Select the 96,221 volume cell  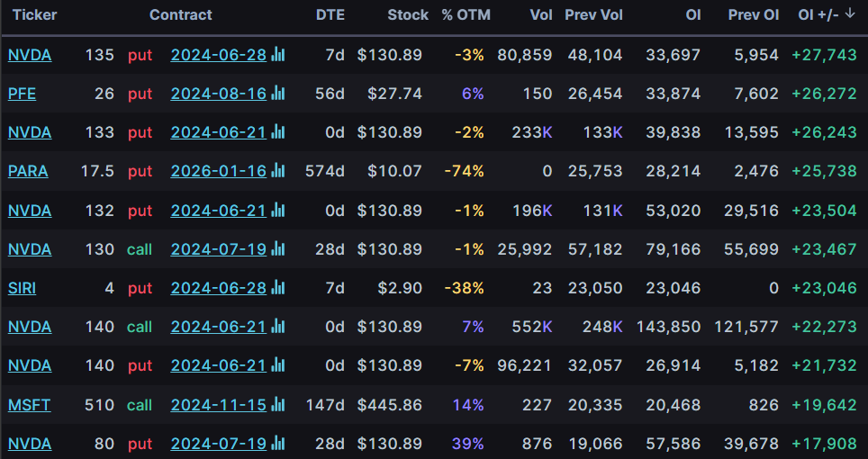525,365
